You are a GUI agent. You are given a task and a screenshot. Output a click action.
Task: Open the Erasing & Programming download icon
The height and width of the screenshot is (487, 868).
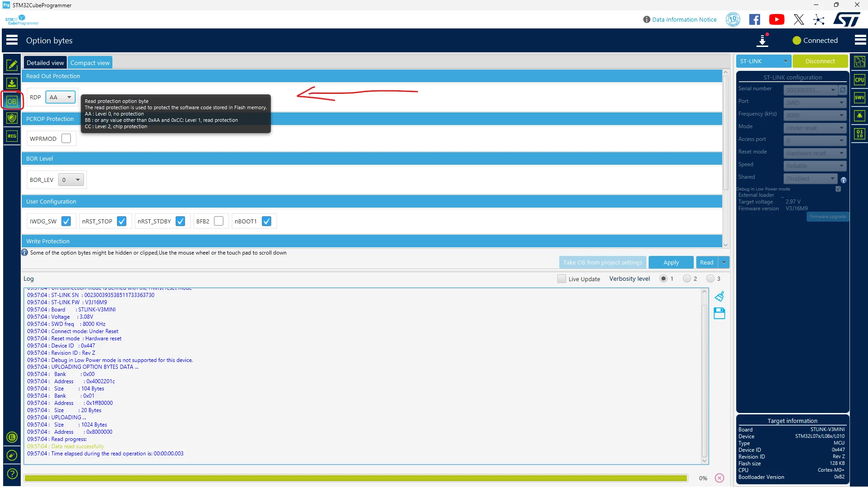pyautogui.click(x=12, y=83)
